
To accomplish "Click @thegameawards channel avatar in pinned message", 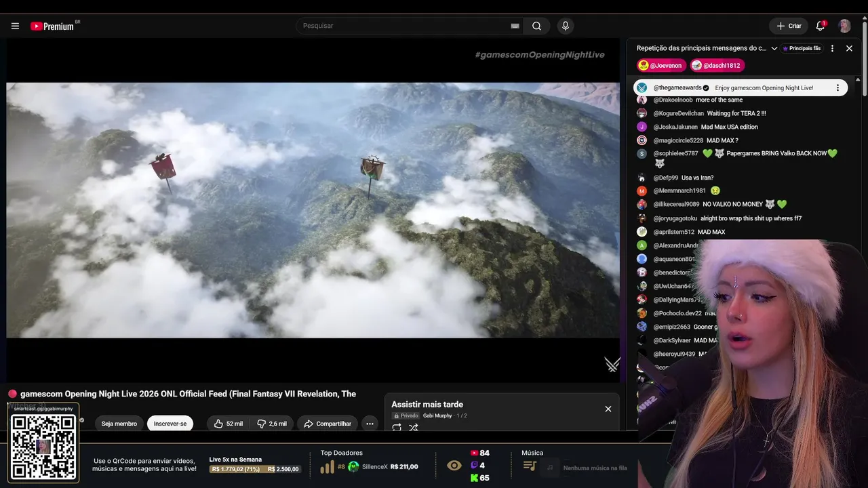I will 642,87.
